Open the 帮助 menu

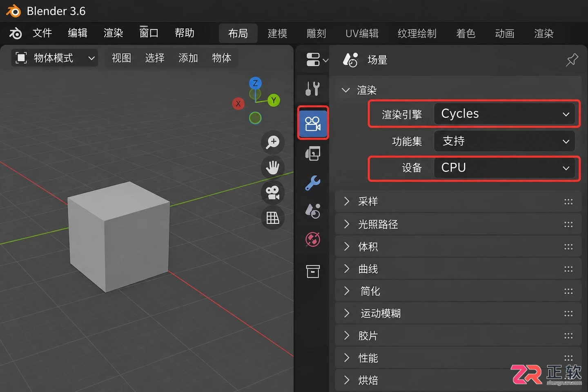(185, 33)
